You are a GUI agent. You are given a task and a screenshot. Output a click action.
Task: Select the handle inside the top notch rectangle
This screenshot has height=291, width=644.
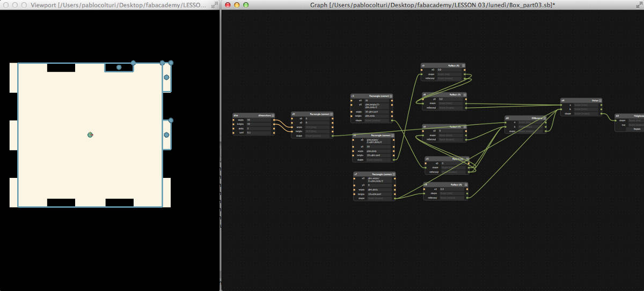(119, 68)
